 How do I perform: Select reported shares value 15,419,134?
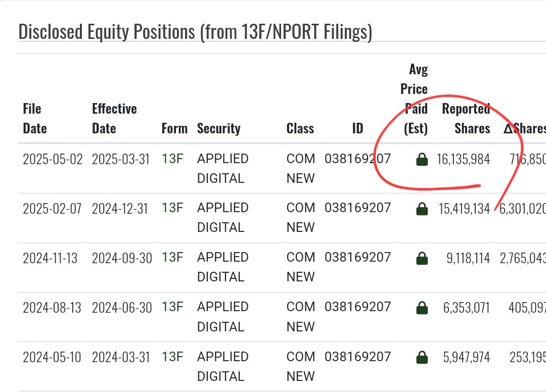pos(464,209)
